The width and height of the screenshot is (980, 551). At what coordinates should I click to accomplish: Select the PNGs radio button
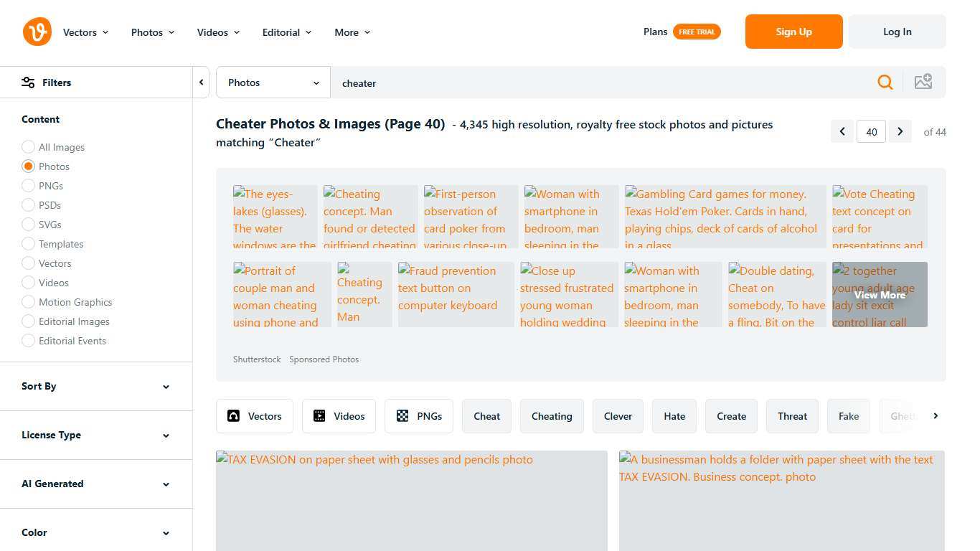[x=29, y=186]
